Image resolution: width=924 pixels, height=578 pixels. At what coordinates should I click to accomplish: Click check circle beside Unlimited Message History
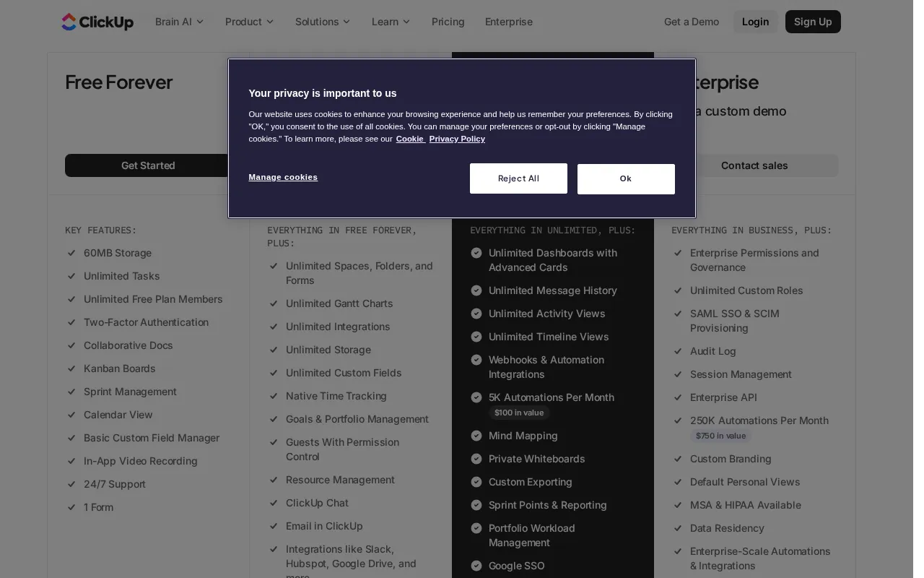[476, 290]
